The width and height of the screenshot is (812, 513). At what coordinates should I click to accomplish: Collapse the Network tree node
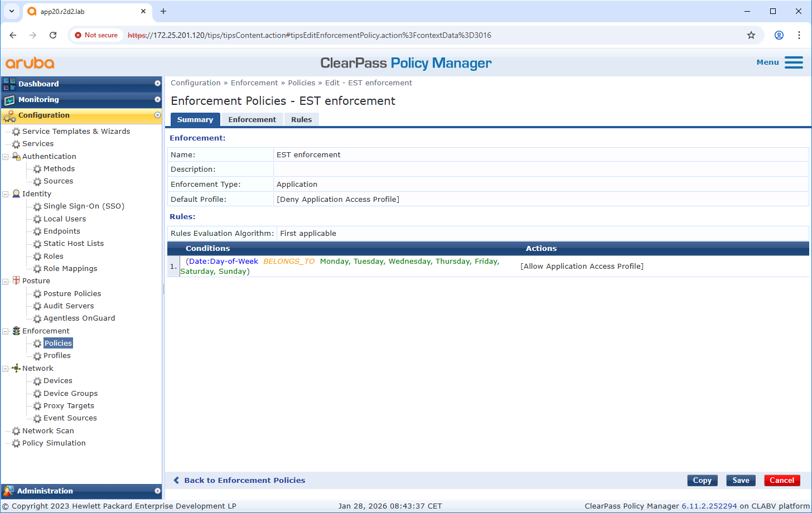[x=6, y=369]
